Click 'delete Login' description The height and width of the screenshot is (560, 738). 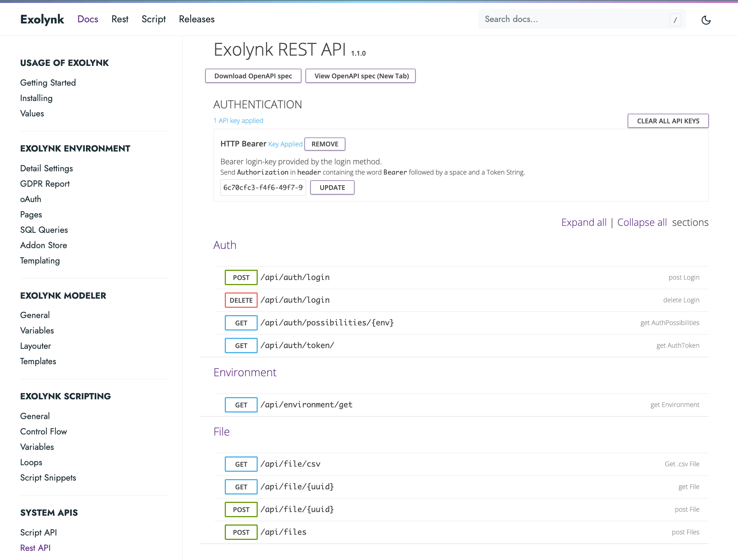(681, 300)
